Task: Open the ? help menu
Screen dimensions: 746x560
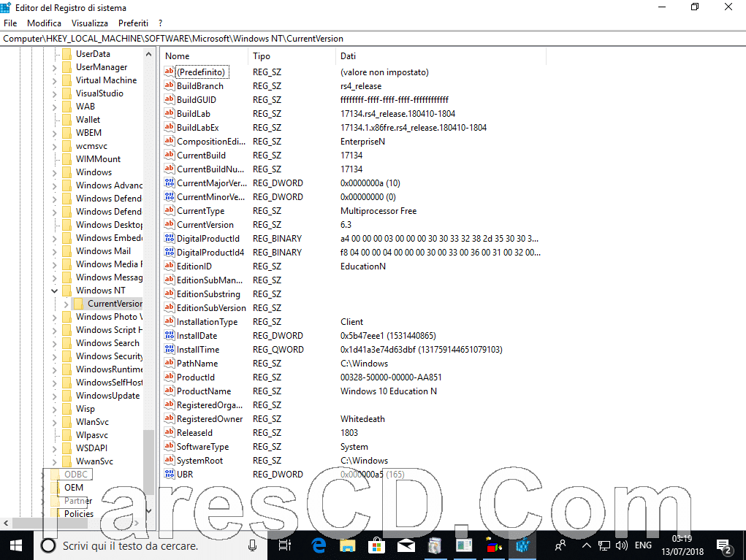Action: click(160, 23)
